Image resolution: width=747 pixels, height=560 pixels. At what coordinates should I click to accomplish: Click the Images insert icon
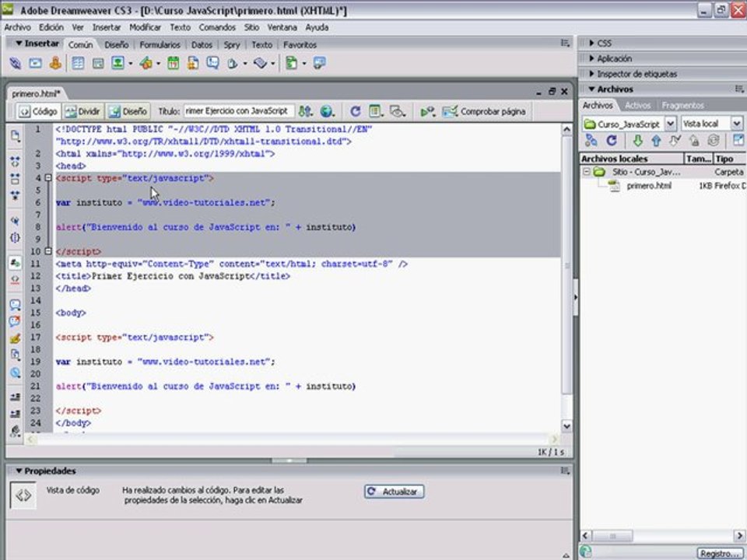click(x=117, y=63)
